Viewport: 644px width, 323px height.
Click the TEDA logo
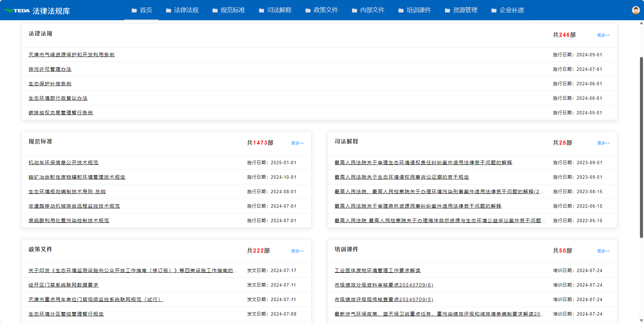[x=17, y=11]
